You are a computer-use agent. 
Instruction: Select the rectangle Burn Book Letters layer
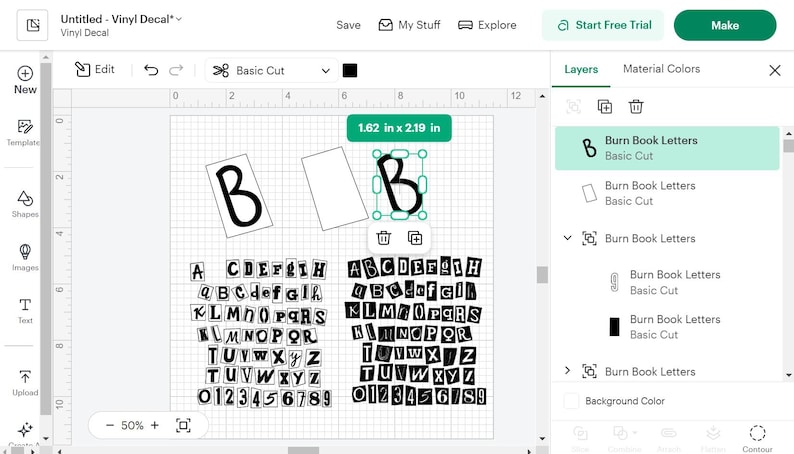667,193
